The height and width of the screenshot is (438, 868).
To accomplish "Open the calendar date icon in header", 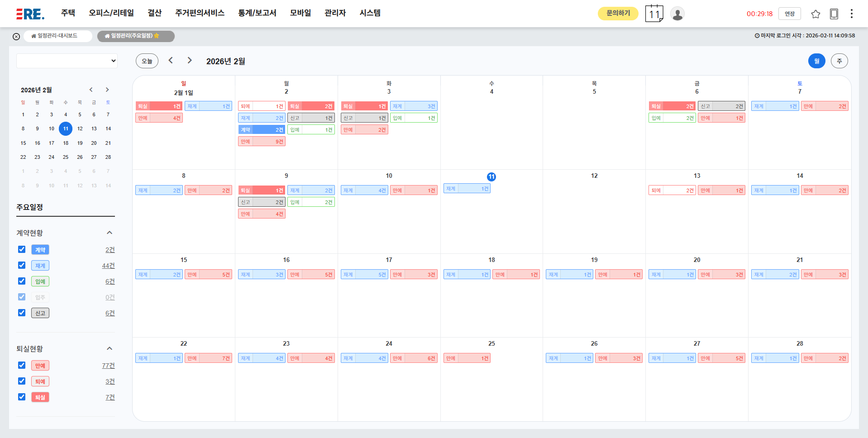I will pyautogui.click(x=654, y=14).
